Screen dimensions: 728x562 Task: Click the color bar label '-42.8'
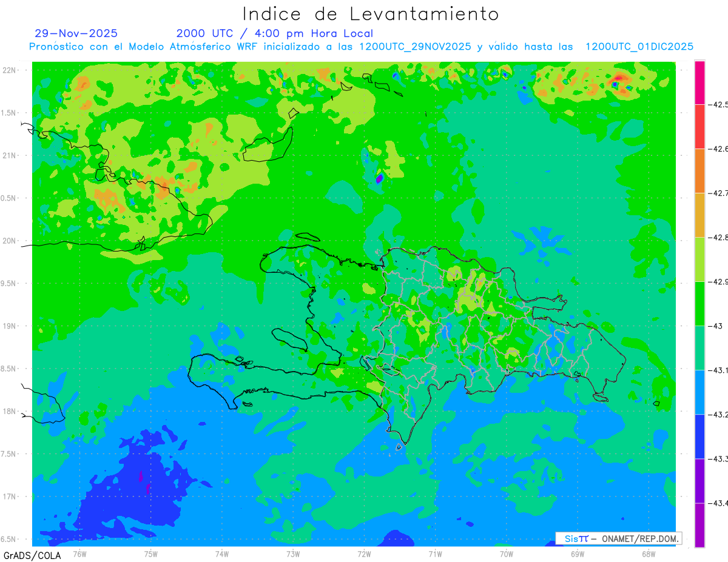click(719, 238)
